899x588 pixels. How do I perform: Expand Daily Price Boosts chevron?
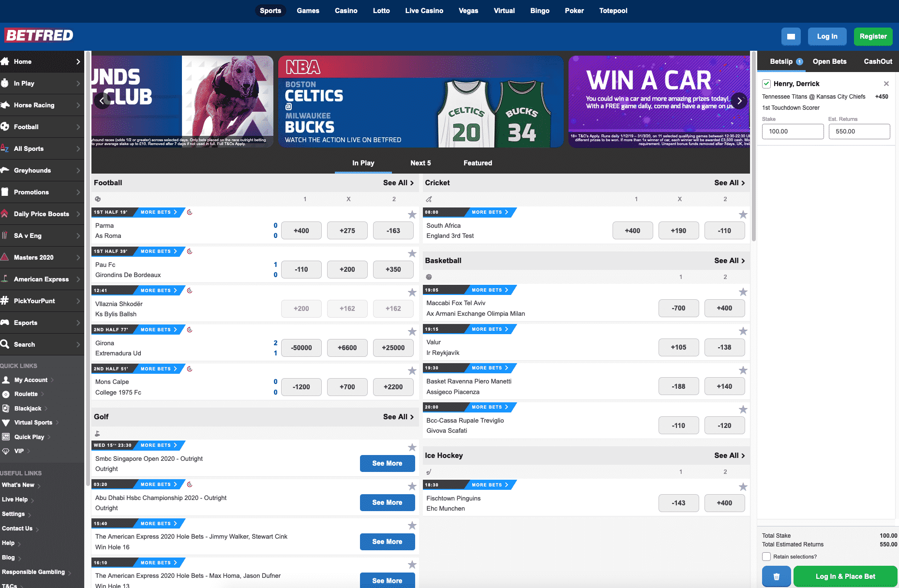click(x=78, y=214)
